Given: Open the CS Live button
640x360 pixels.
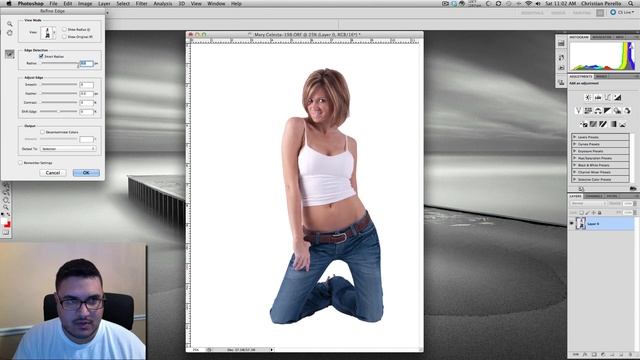Looking at the screenshot, I should point(622,13).
